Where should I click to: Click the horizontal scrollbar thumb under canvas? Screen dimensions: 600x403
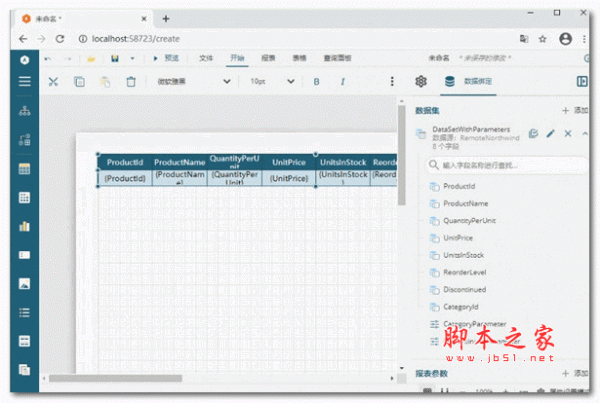(x=115, y=379)
